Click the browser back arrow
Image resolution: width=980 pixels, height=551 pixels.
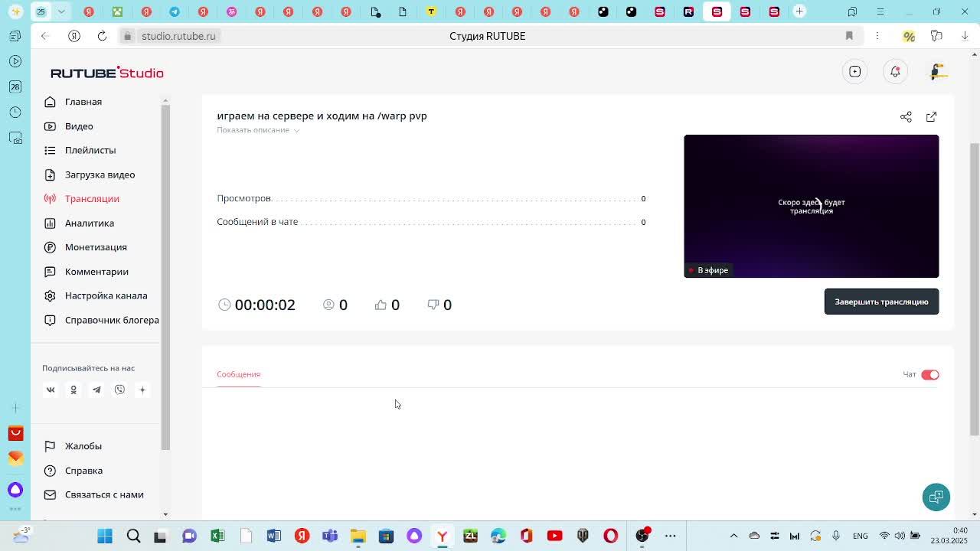click(45, 36)
